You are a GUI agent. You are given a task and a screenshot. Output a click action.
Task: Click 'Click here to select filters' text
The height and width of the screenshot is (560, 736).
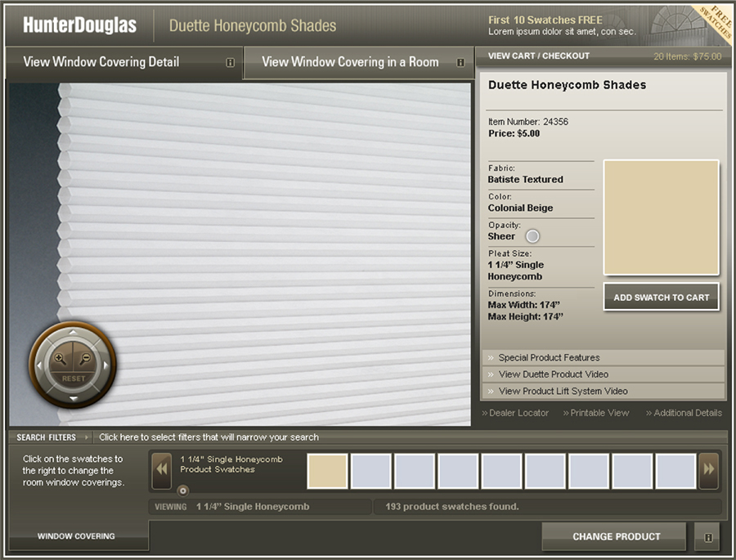coord(209,437)
